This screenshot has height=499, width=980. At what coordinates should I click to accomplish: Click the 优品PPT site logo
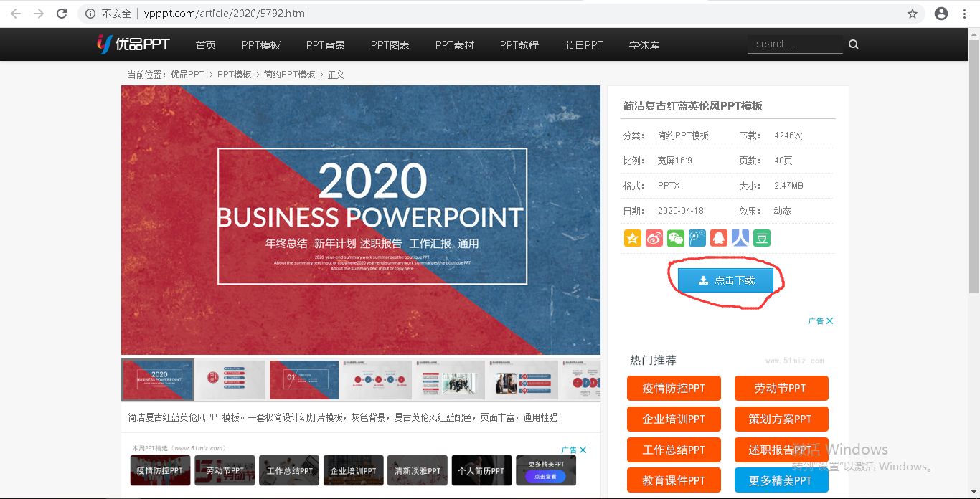133,44
